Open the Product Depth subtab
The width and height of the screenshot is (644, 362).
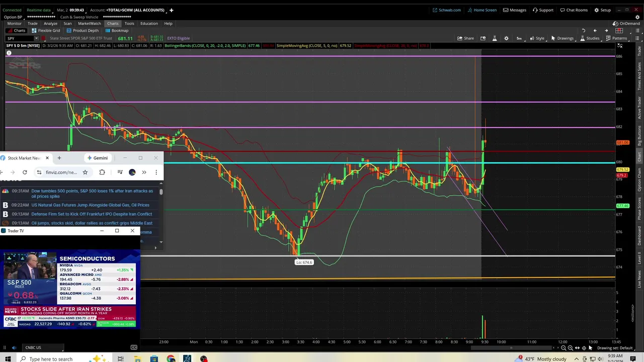click(83, 31)
